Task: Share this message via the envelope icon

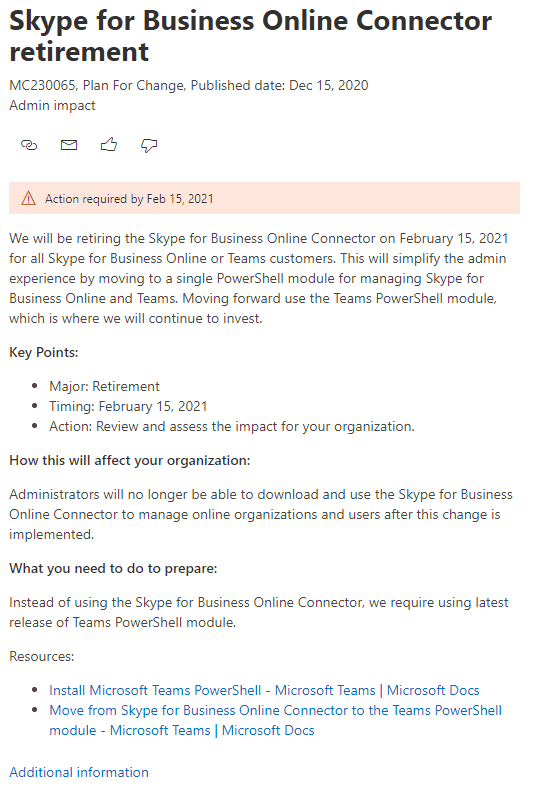Action: [69, 146]
